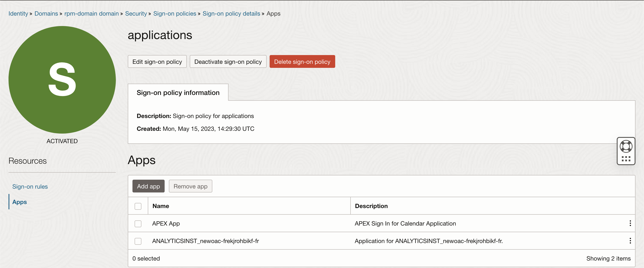
Task: Check the APEX App row checkbox
Action: pos(138,223)
